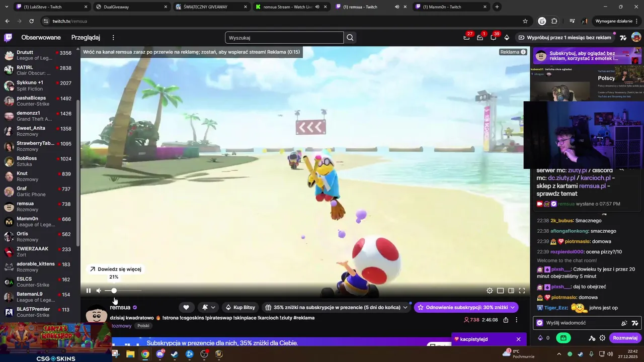Switch to the DualGiveaway tab
This screenshot has height=362, width=644.
132,7
